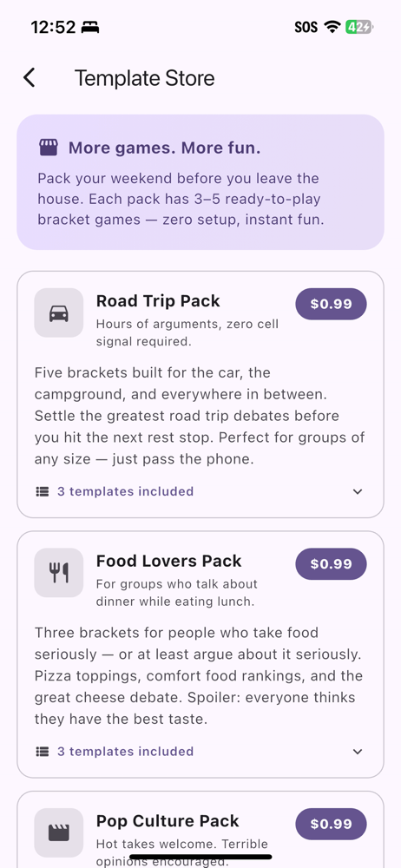Buy Road Trip Pack for $0.99
The height and width of the screenshot is (868, 401).
tap(332, 304)
